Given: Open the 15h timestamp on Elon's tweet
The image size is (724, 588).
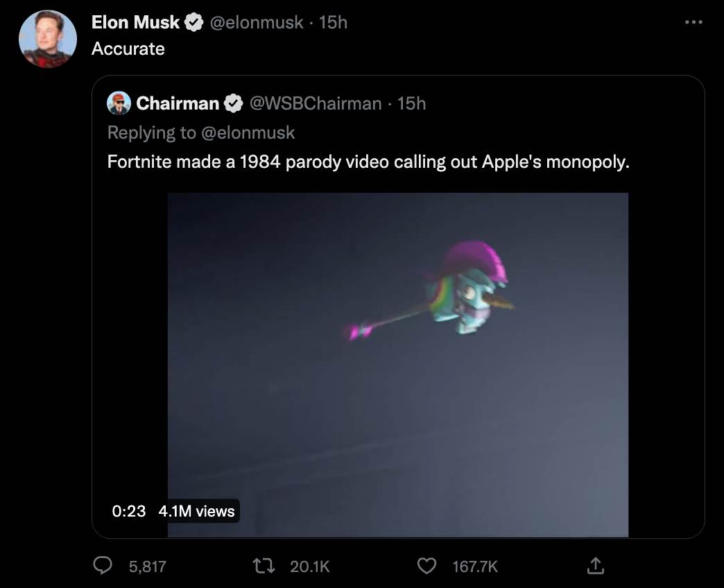Looking at the screenshot, I should click(334, 21).
